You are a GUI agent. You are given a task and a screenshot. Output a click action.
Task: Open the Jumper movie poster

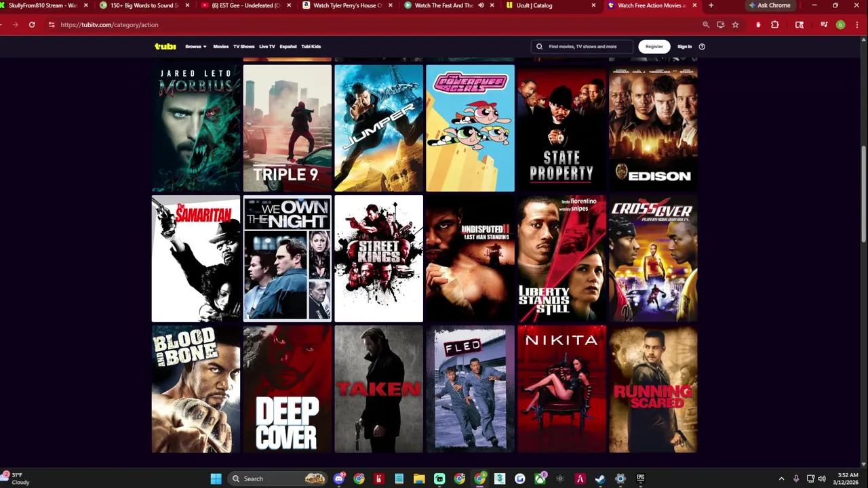378,129
